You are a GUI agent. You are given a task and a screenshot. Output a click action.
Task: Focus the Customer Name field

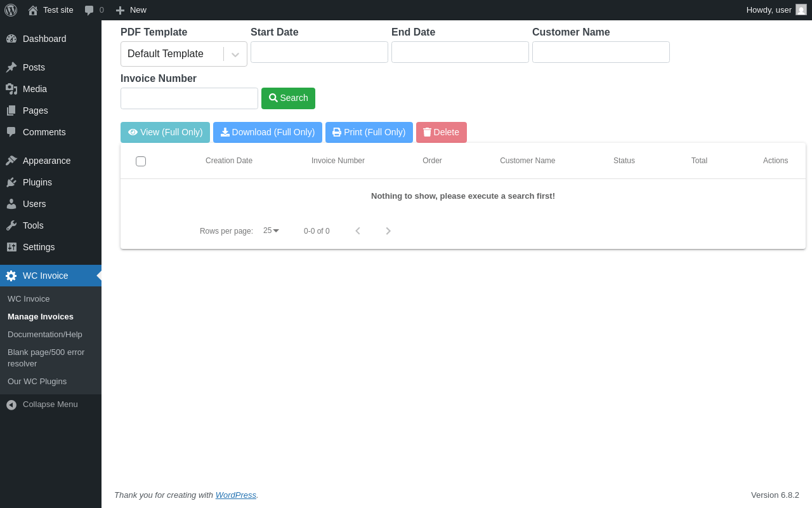pyautogui.click(x=601, y=52)
